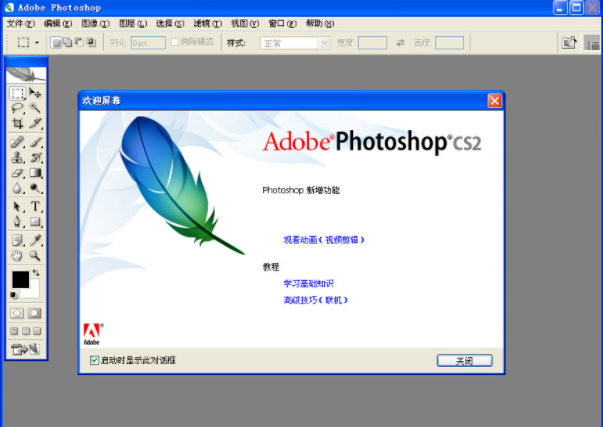Click the Edit in ImageReady button

click(26, 349)
